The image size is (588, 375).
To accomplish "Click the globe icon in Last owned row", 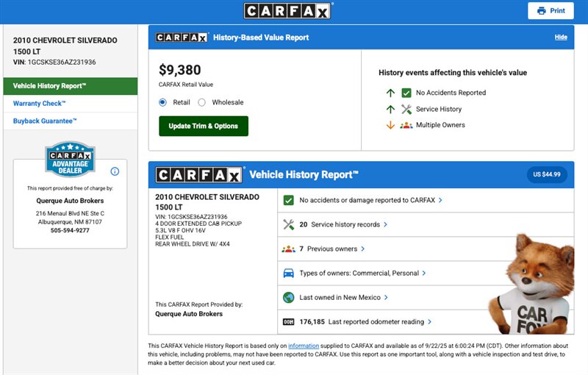I will point(288,297).
